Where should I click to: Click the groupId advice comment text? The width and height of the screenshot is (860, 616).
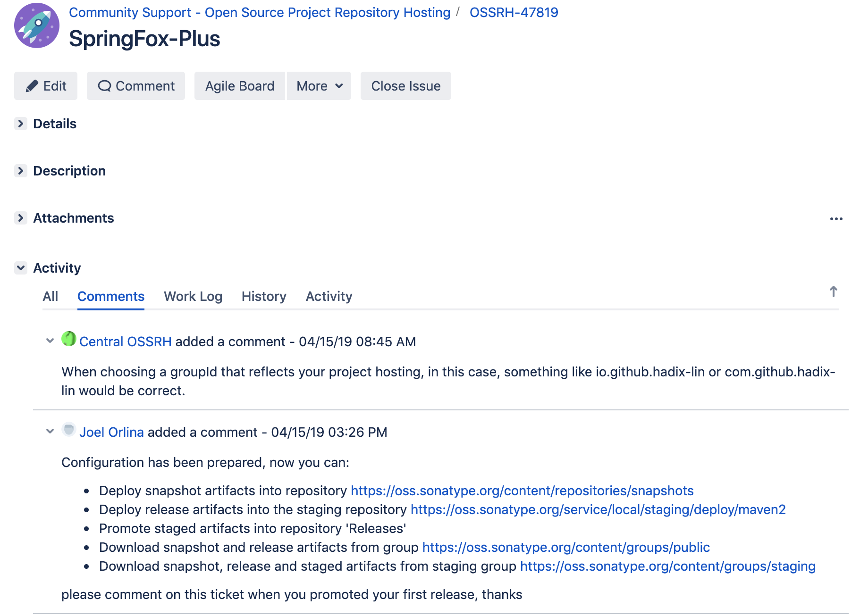[x=448, y=381]
